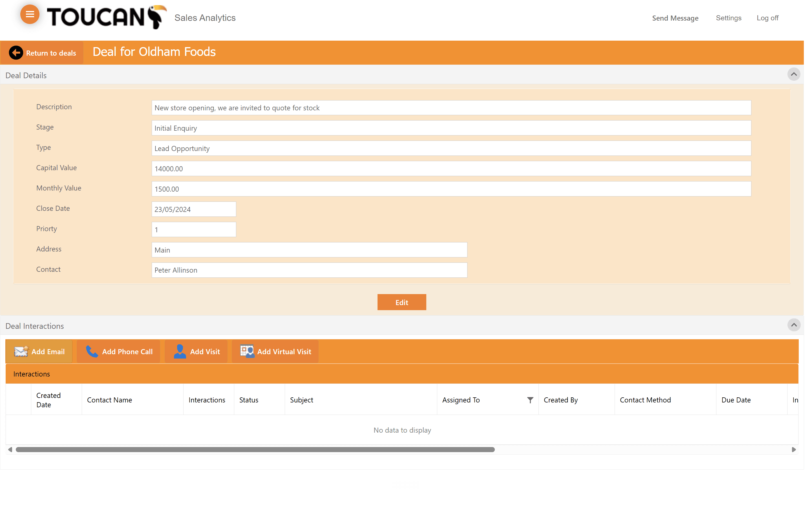Screen dimensions: 812x508
Task: Click into the Description field
Action: coord(451,108)
